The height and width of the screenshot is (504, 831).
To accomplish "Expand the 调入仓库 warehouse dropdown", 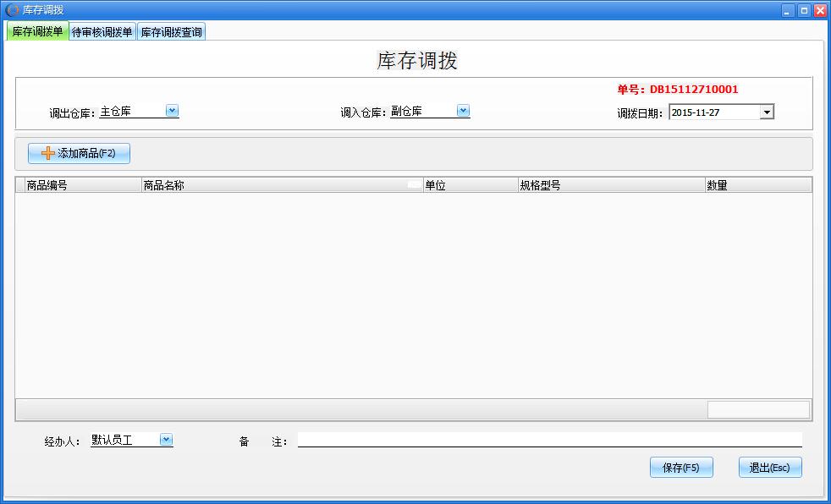I will coord(463,111).
